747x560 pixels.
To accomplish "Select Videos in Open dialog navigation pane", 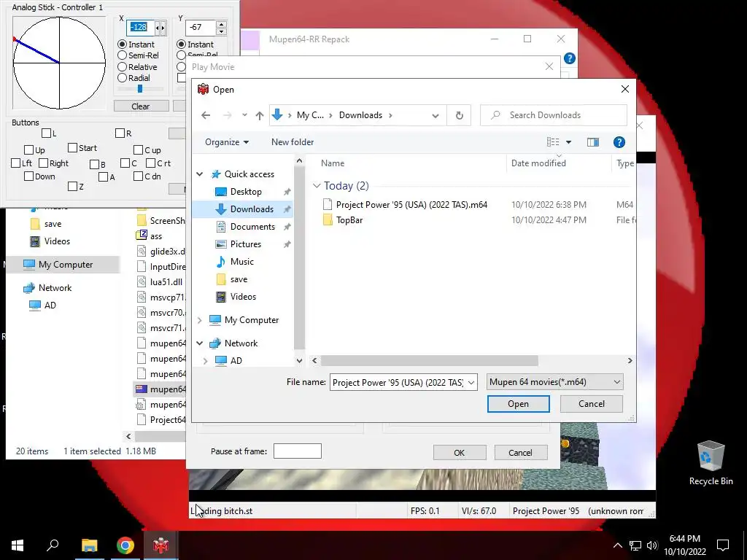I will point(243,297).
